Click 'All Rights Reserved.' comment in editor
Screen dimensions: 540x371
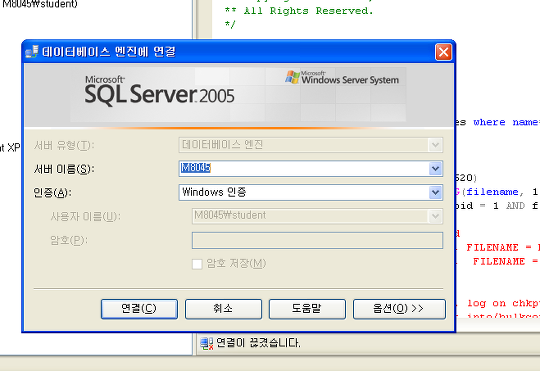(x=308, y=11)
